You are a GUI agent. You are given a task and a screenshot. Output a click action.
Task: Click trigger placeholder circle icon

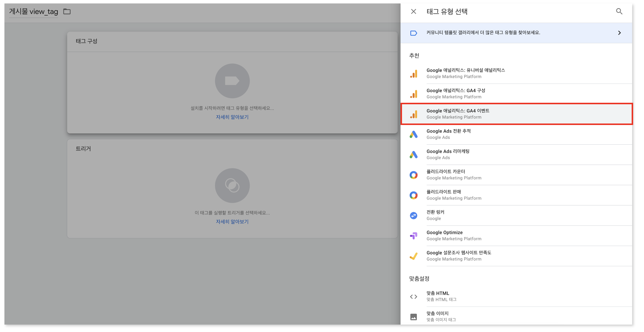(x=232, y=186)
